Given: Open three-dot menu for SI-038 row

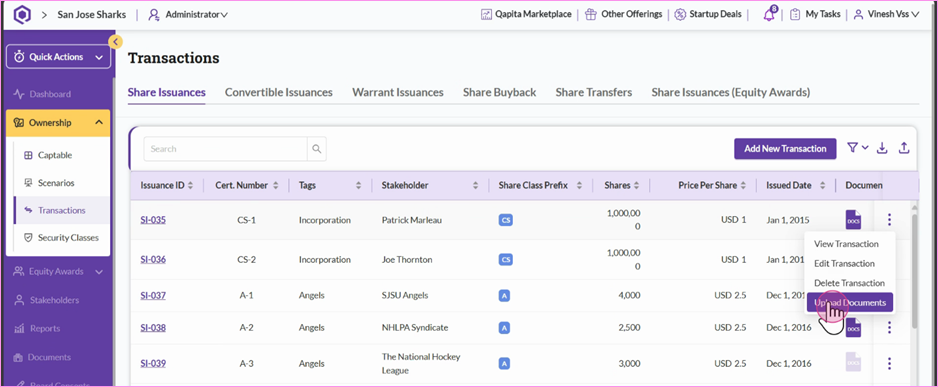Looking at the screenshot, I should point(890,327).
